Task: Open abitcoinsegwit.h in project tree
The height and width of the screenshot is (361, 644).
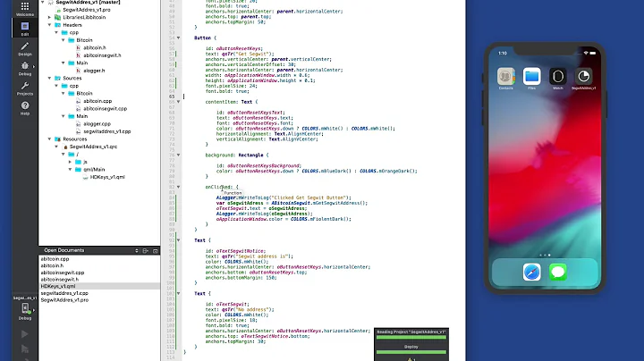Action: [102, 55]
